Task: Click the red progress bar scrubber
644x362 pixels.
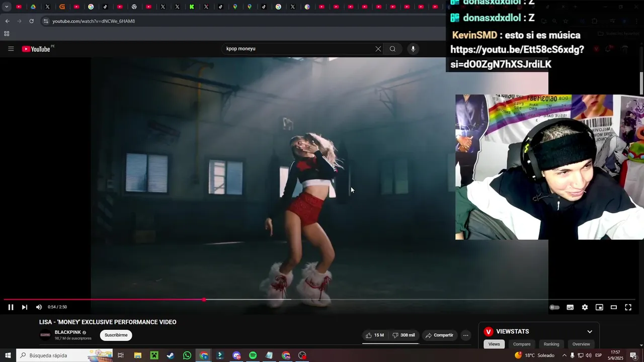Action: click(204, 300)
